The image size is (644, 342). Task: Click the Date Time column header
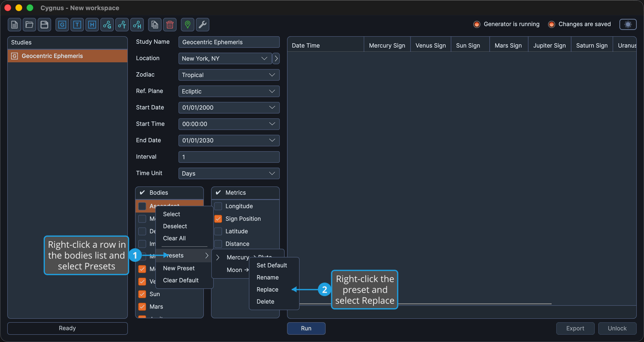pyautogui.click(x=326, y=45)
